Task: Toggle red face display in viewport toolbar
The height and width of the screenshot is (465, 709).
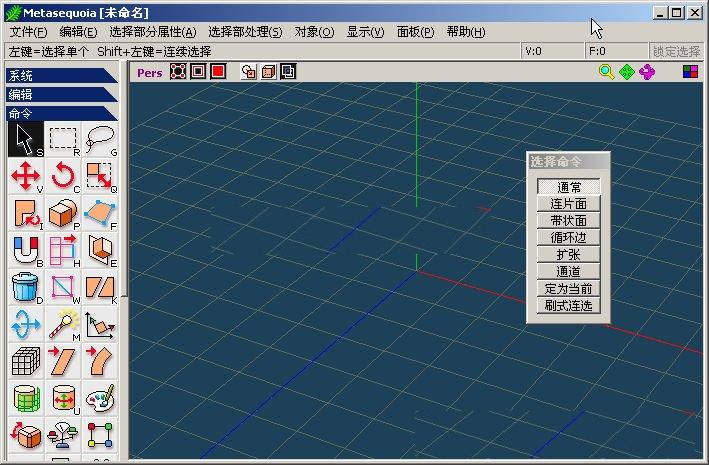Action: (x=218, y=71)
